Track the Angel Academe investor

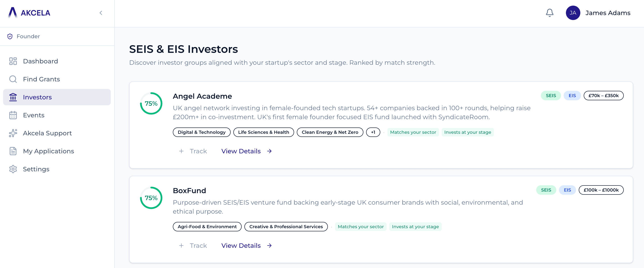[x=193, y=151]
